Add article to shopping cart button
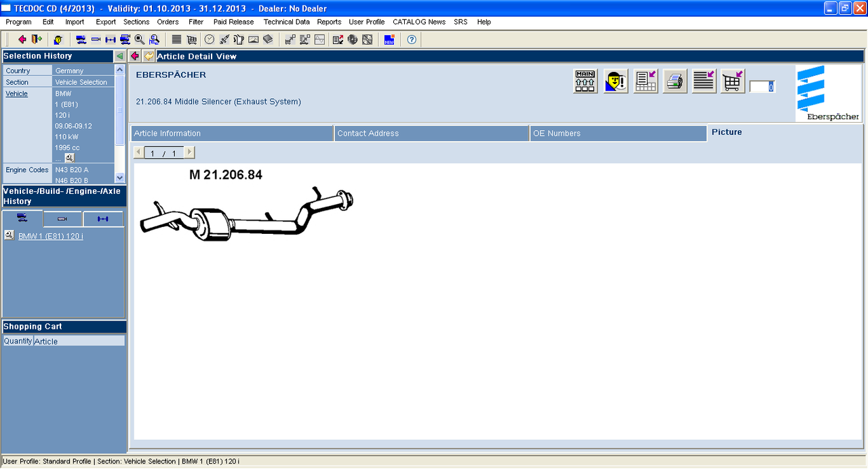 click(733, 81)
